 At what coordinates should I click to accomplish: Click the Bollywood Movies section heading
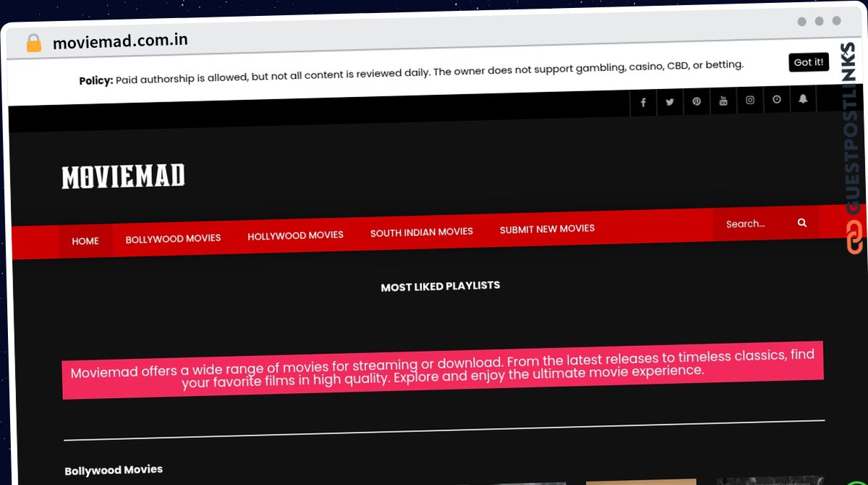pyautogui.click(x=114, y=470)
